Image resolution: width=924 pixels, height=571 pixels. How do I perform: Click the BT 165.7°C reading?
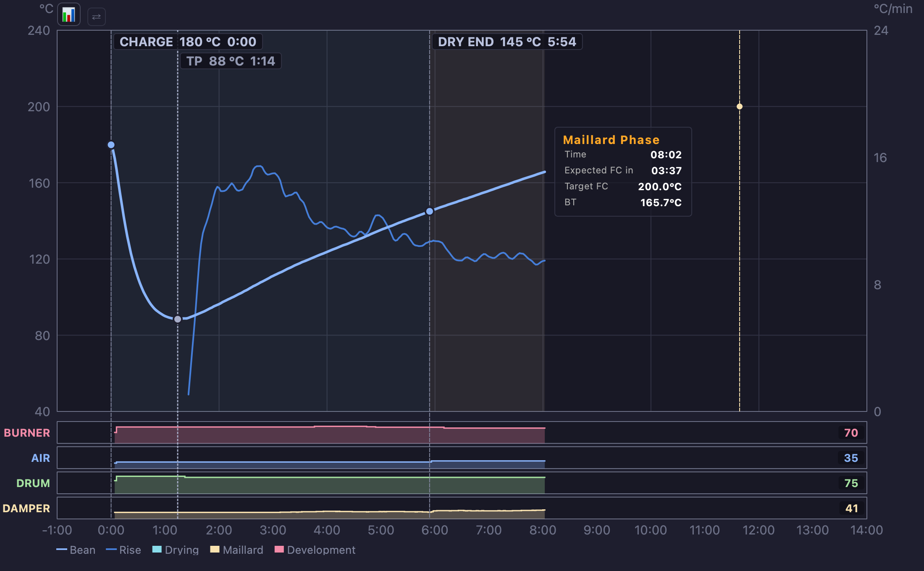coord(661,202)
